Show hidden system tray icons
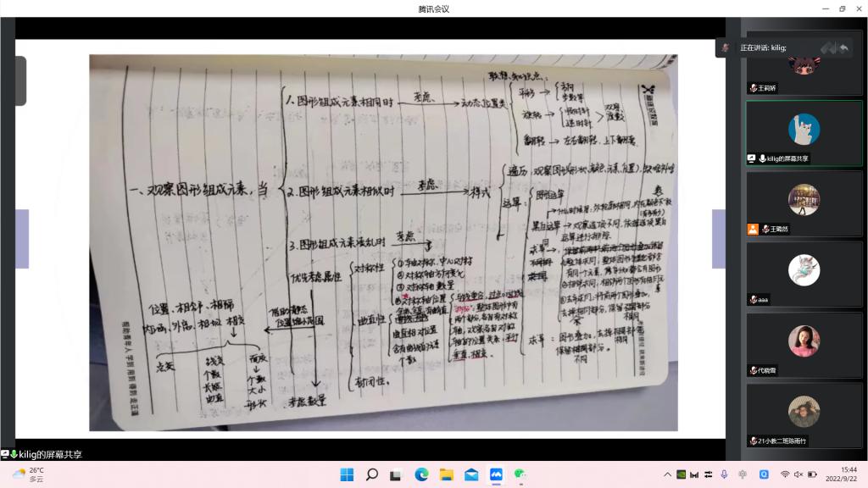Image resolution: width=868 pixels, height=488 pixels. (667, 474)
